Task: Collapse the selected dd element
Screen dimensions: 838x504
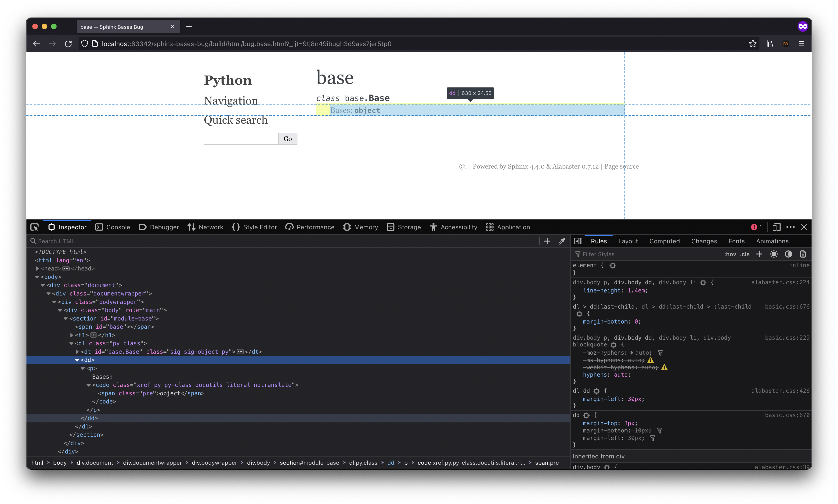Action: [77, 360]
